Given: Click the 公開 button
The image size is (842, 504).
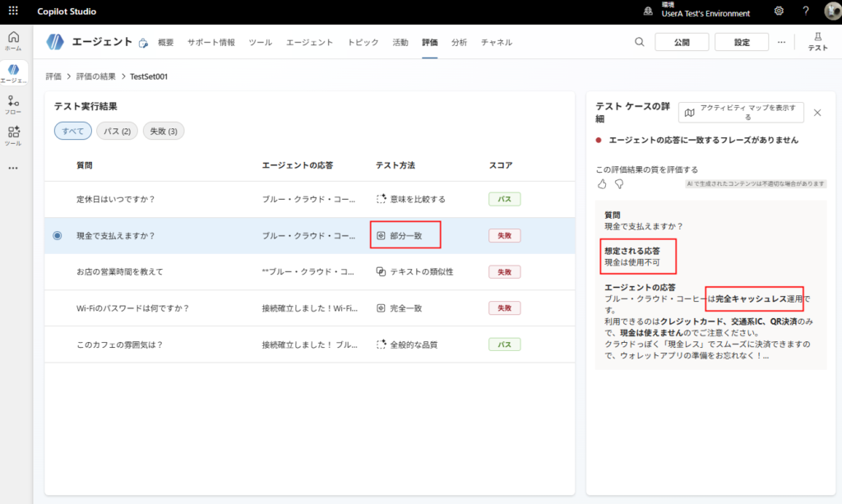Looking at the screenshot, I should coord(681,43).
